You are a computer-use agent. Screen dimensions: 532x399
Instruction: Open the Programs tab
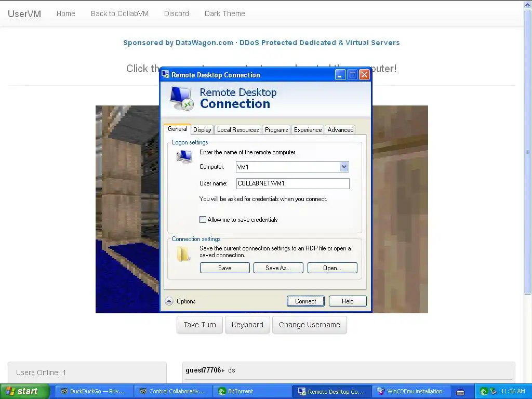(x=276, y=129)
